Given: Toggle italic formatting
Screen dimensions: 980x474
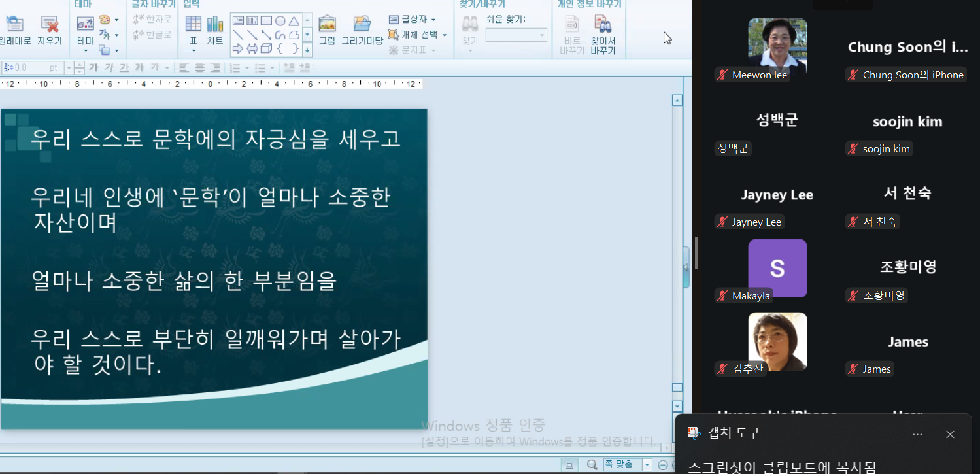Looking at the screenshot, I should pyautogui.click(x=110, y=67).
